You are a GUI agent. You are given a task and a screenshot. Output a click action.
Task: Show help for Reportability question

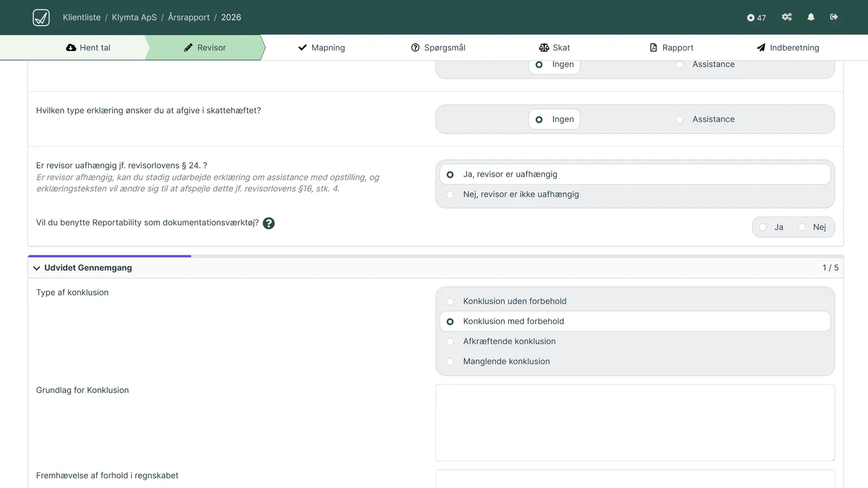(x=269, y=223)
